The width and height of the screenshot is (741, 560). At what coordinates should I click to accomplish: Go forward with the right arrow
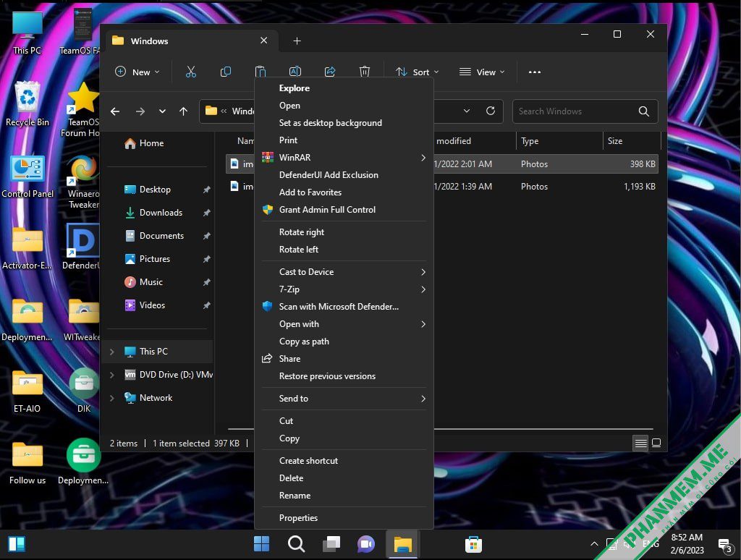point(140,111)
